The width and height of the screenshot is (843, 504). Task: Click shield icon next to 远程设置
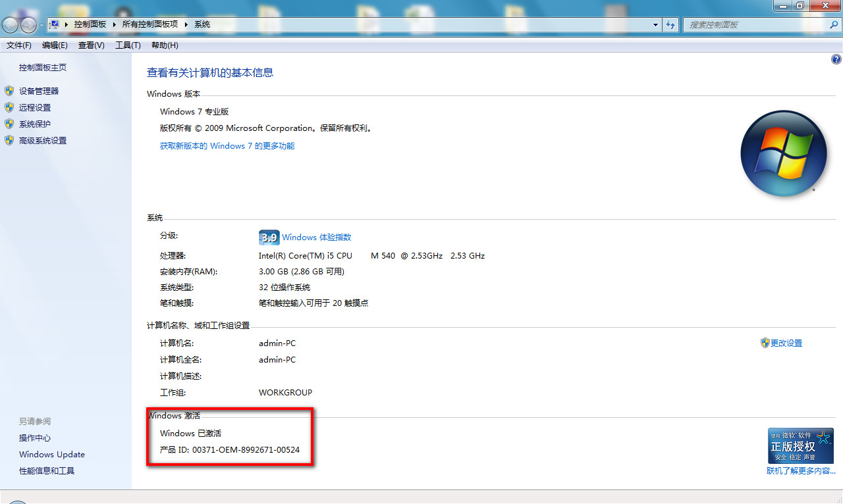pos(9,107)
